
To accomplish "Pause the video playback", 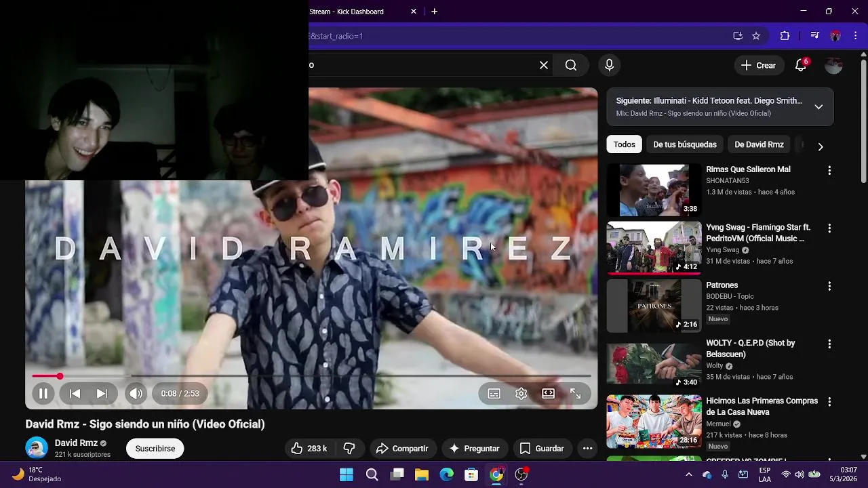I will click(43, 393).
